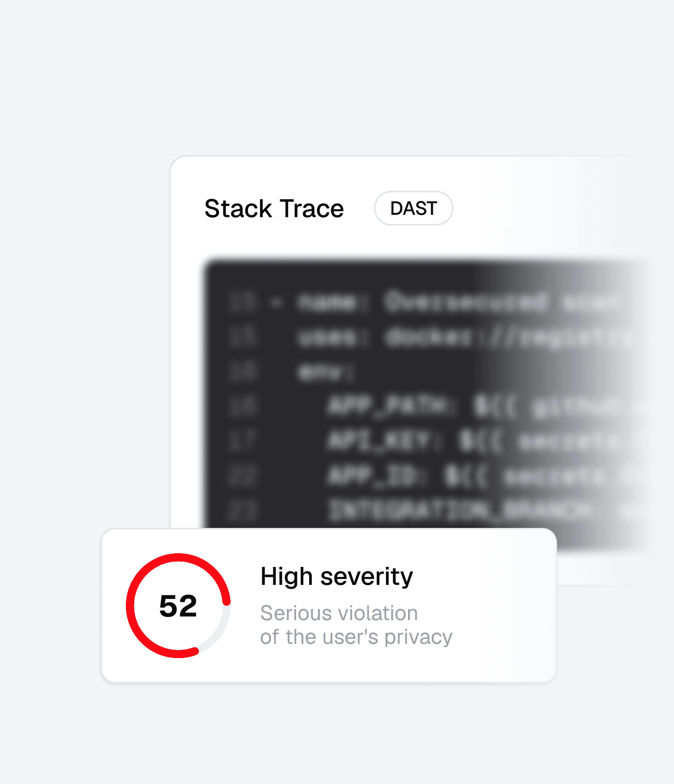Open the High severity title

pyautogui.click(x=336, y=576)
